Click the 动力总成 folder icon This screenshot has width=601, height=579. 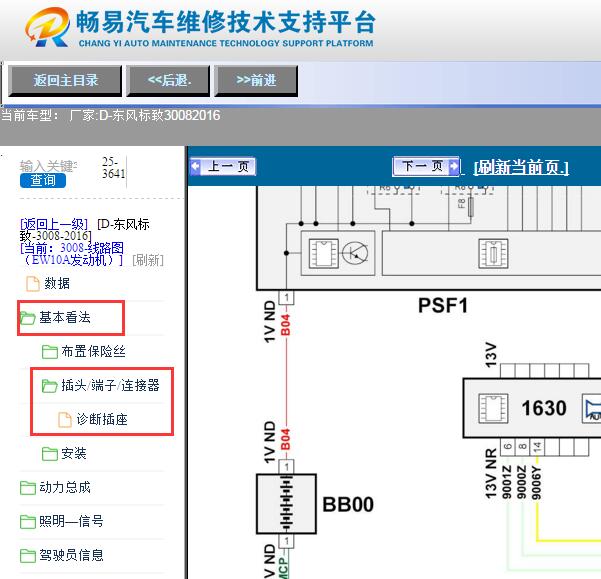tap(28, 487)
